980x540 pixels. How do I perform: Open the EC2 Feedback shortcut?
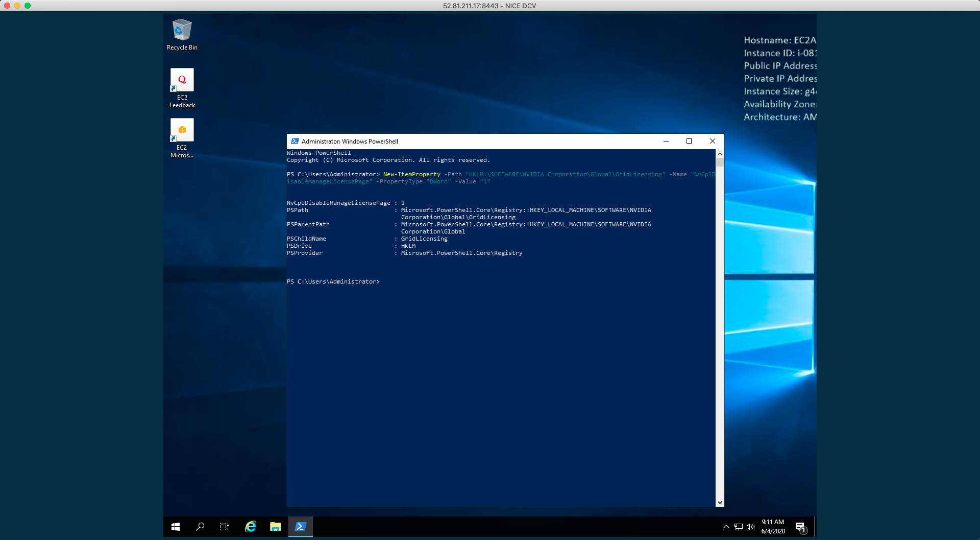pos(182,87)
